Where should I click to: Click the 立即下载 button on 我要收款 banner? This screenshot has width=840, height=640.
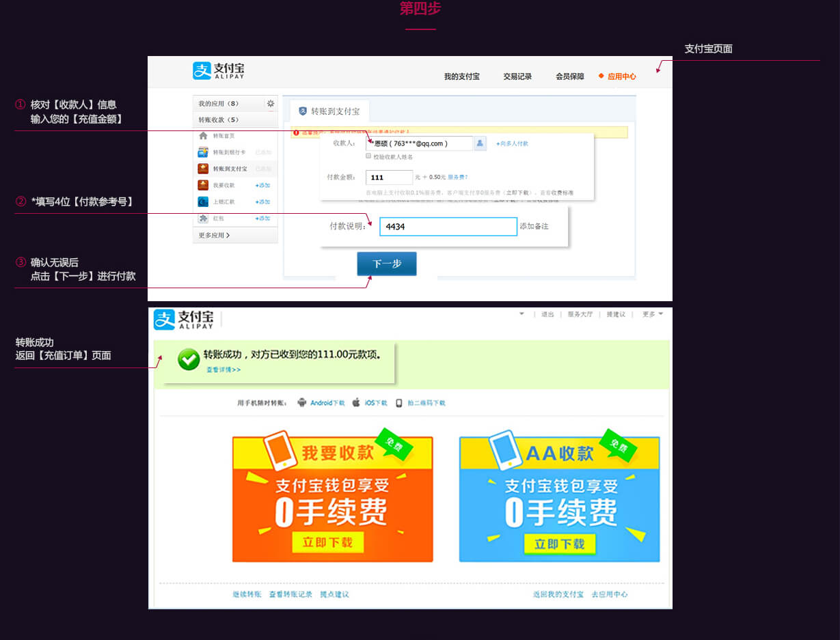(x=328, y=542)
